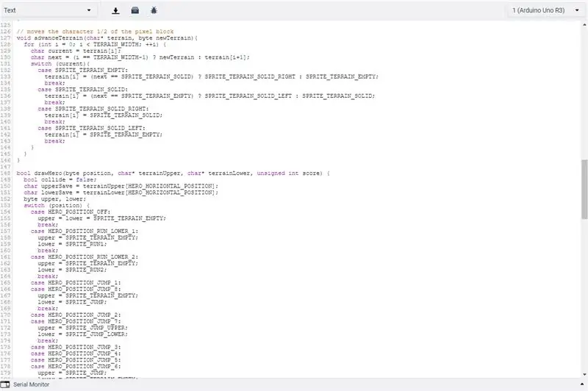Click line 'case SPRITE_TERRAIN_EMPTY:'
Image resolution: width=588 pixels, height=391 pixels.
tap(82, 70)
